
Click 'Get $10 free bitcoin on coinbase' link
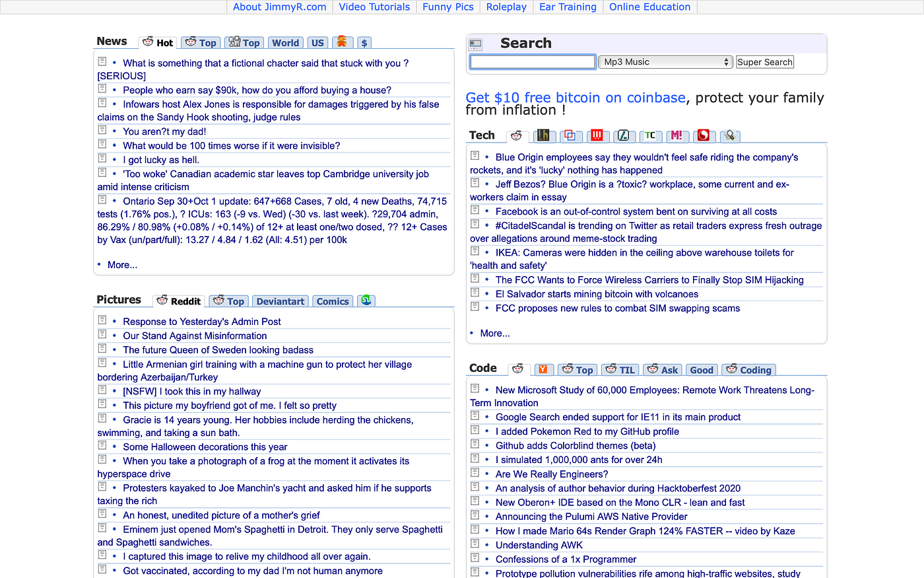click(x=576, y=98)
